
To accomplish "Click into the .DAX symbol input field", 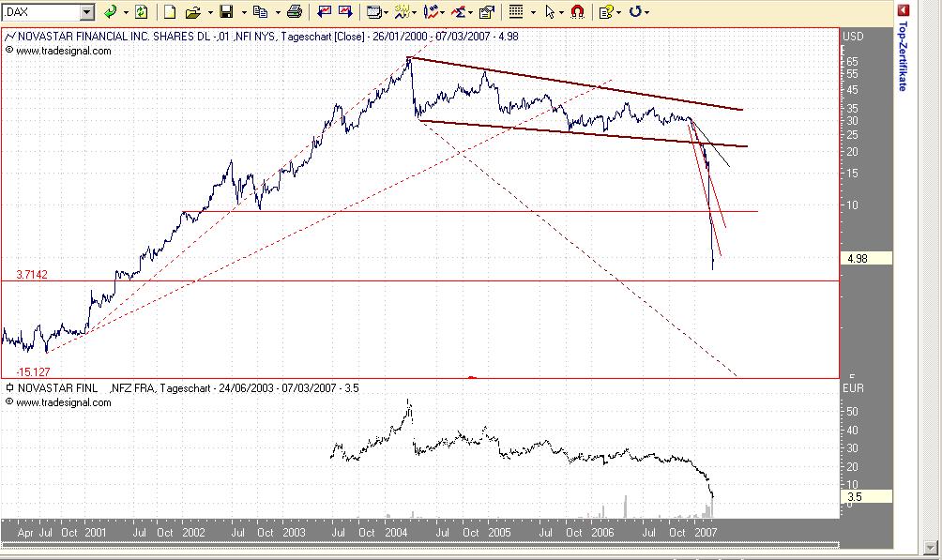I will click(41, 12).
